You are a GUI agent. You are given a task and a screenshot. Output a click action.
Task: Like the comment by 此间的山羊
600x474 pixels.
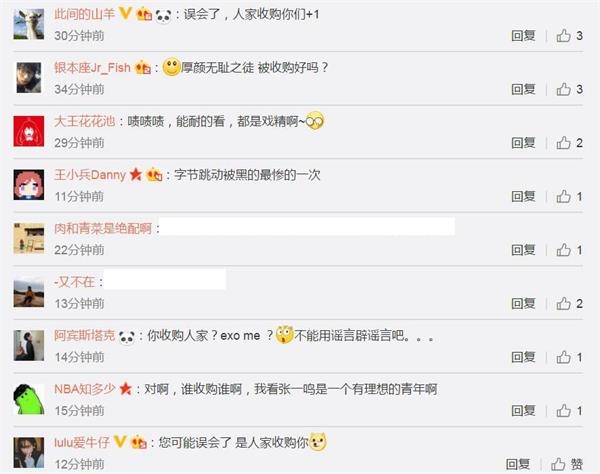tap(563, 36)
